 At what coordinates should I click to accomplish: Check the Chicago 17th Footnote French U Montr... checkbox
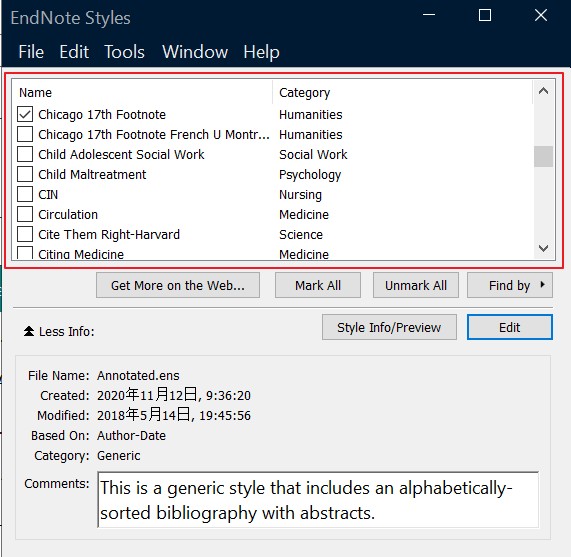[x=25, y=134]
